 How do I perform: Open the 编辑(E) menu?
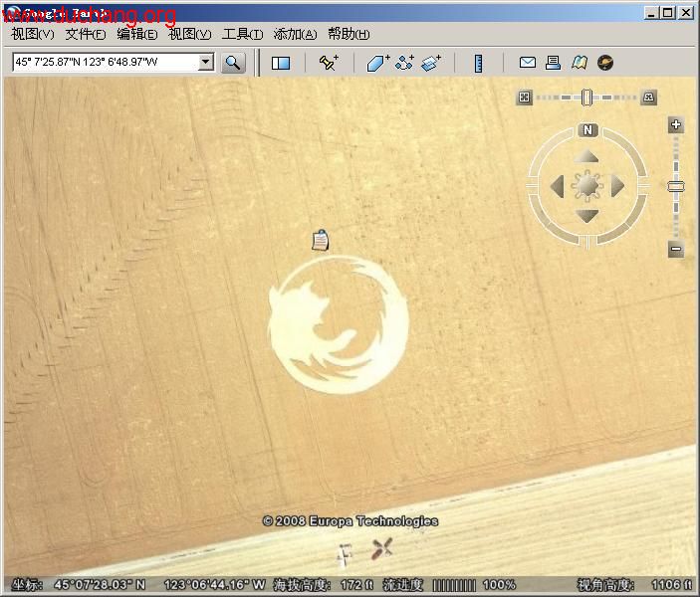tap(137, 34)
